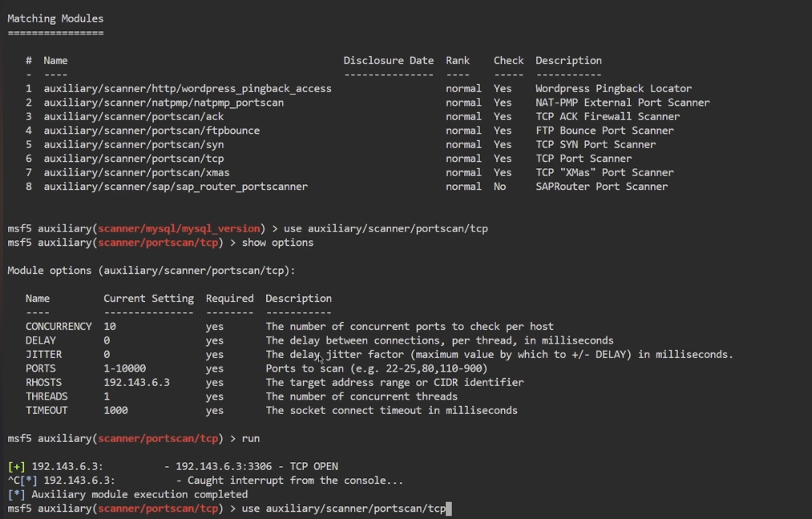Screen dimensions: 812x519
Task: Select the wordpress_pingback_access module path
Action: coord(187,88)
